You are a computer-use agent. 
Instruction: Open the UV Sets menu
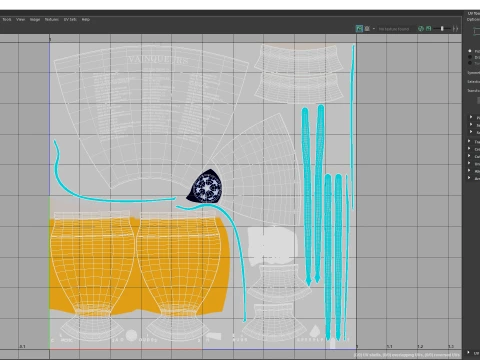click(x=70, y=20)
